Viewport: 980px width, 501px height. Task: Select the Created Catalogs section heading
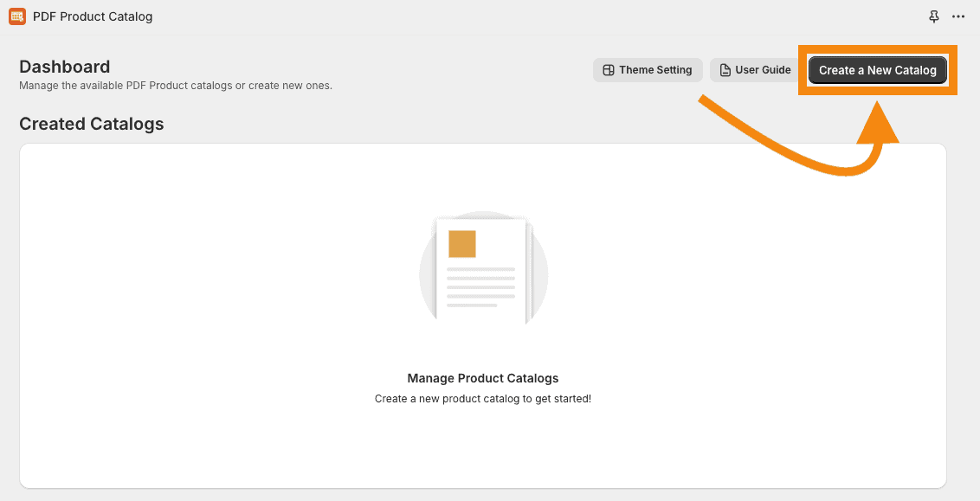pos(92,124)
